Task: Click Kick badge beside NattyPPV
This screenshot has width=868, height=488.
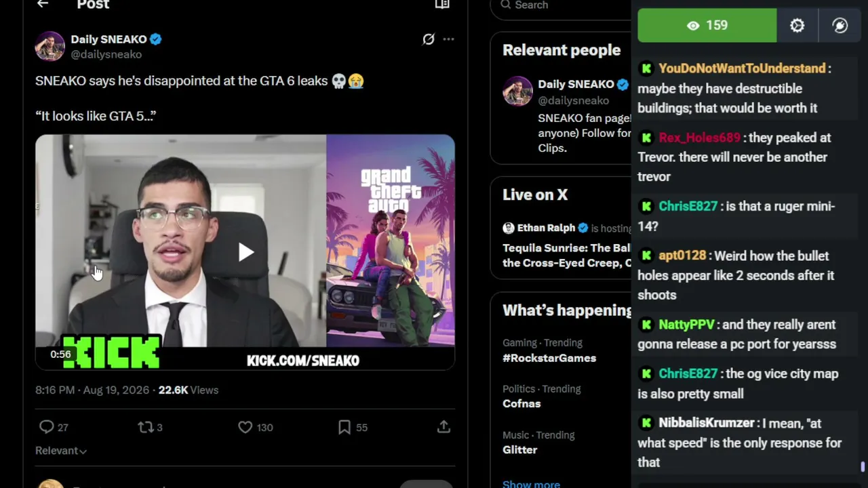Action: coord(646,325)
